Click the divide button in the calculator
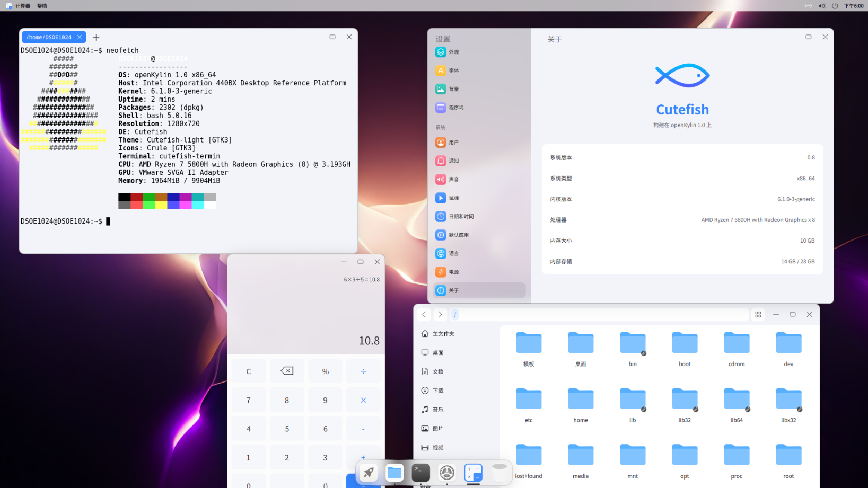 click(x=363, y=371)
